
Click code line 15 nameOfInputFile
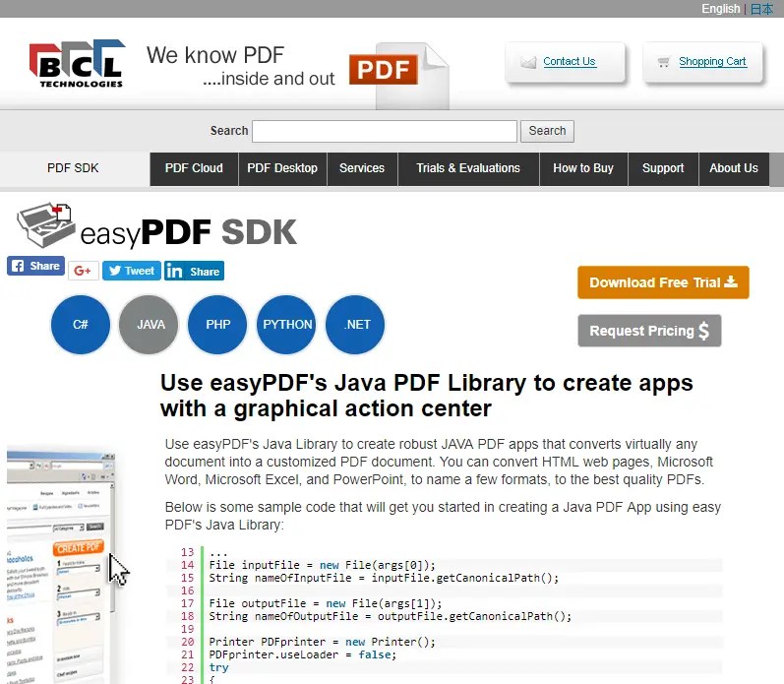pos(384,578)
